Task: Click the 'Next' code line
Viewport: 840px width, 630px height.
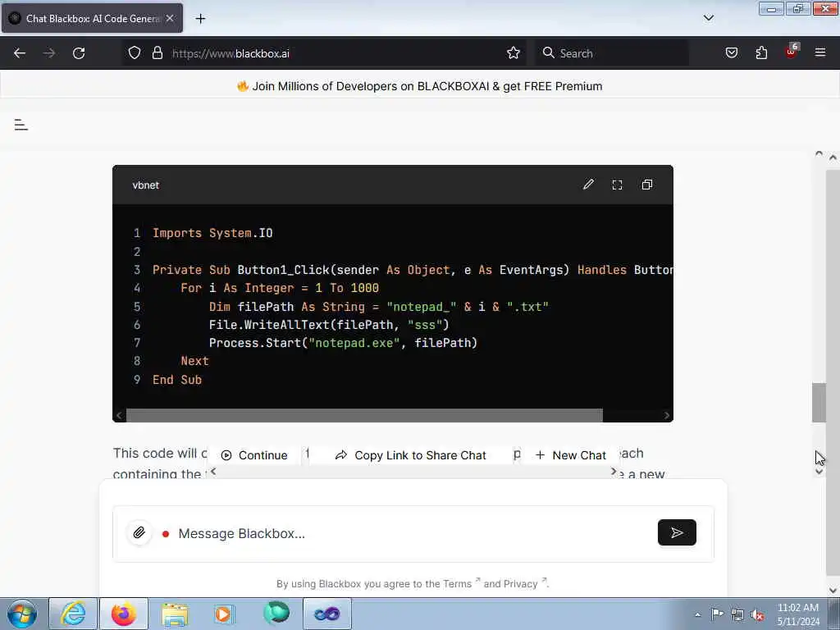Action: click(x=194, y=361)
